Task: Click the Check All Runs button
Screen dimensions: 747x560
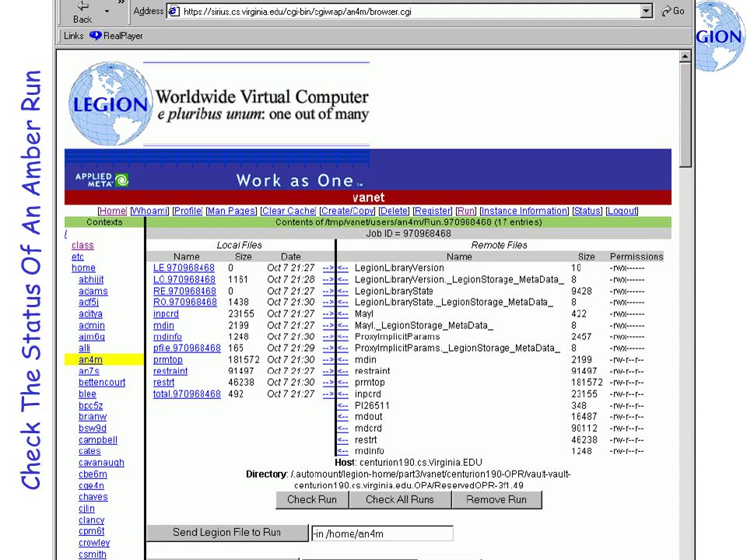Action: click(x=400, y=500)
